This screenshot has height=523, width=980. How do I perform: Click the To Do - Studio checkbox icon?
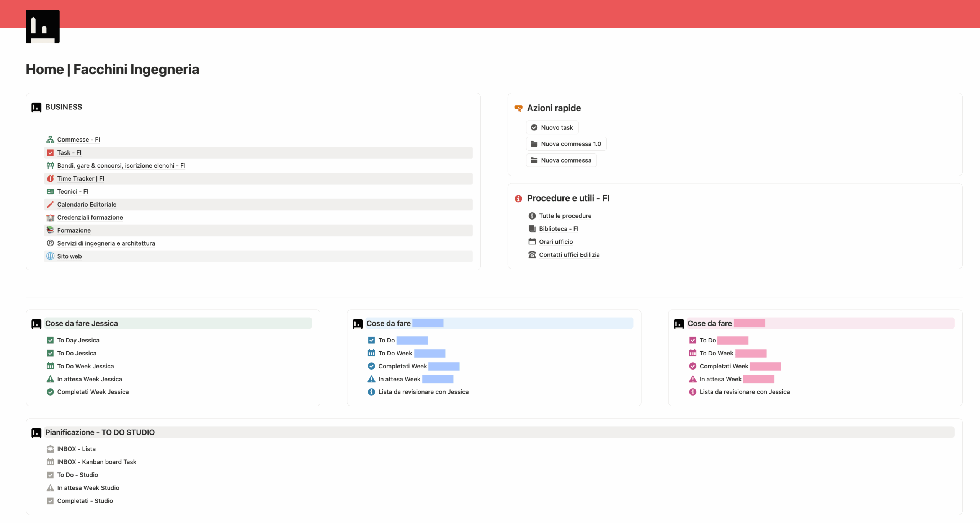(50, 475)
